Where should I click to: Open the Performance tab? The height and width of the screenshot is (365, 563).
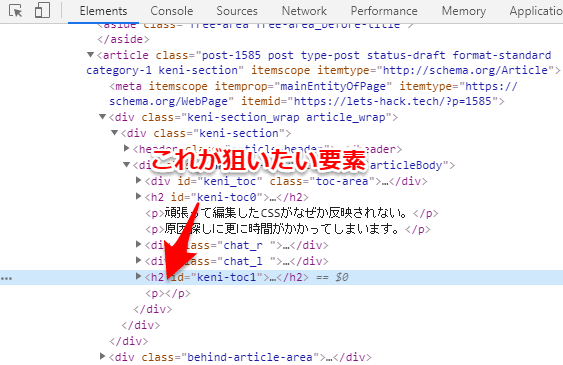(x=384, y=11)
